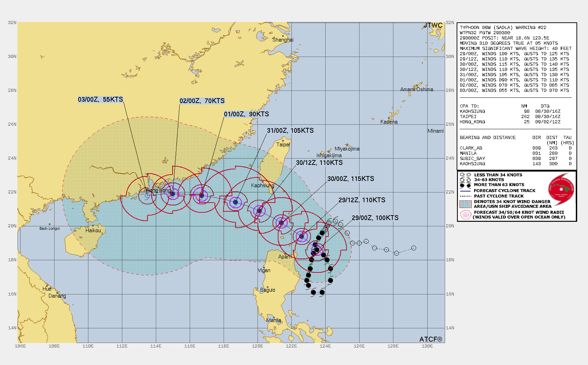The height and width of the screenshot is (365, 588).
Task: Select the '03/00Z, 55KTS' forecast label
Action: (x=100, y=100)
